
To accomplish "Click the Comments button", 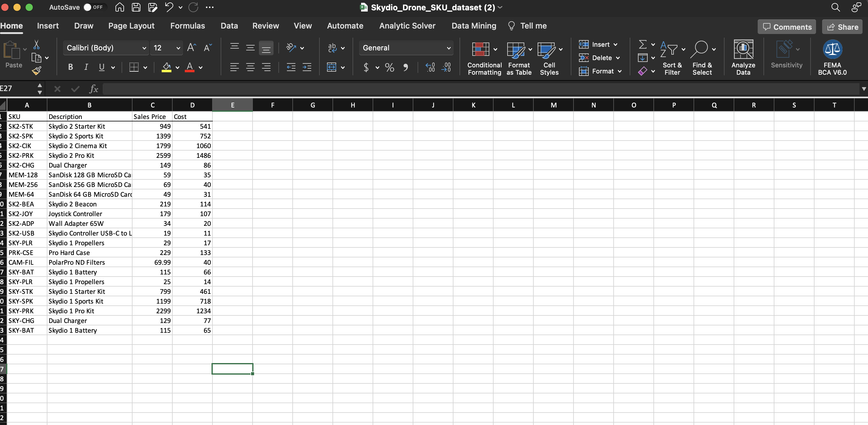I will coord(787,27).
